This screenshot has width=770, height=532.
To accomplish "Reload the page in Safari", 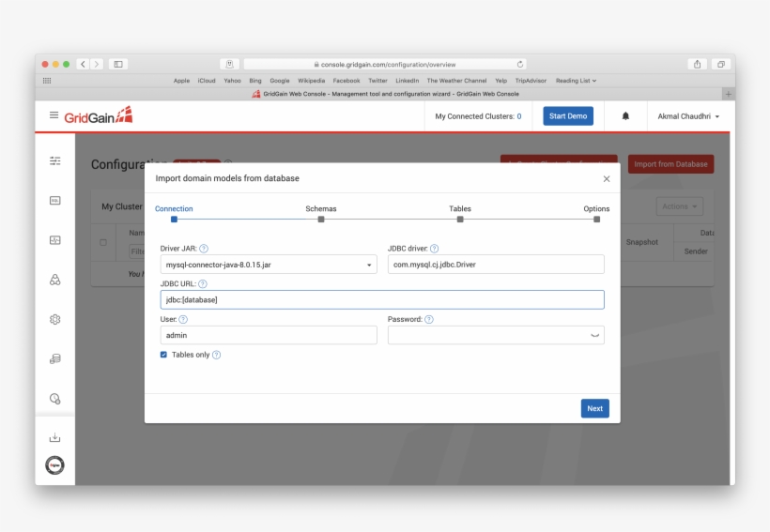I will click(x=520, y=65).
